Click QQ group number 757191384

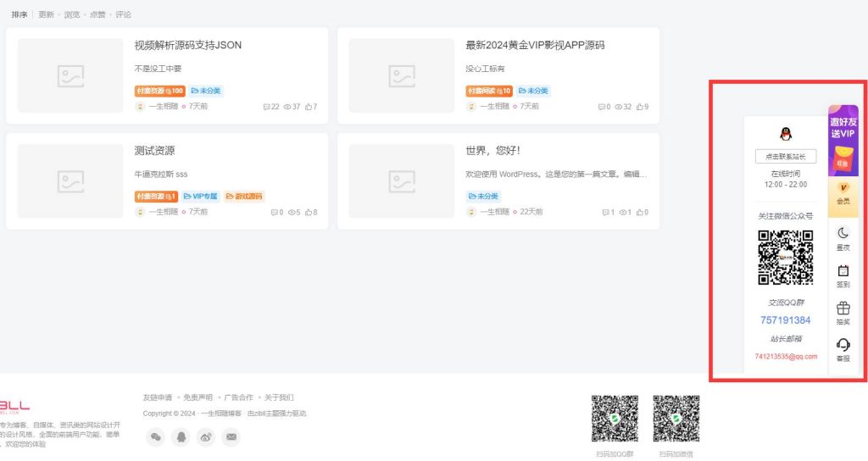(786, 320)
